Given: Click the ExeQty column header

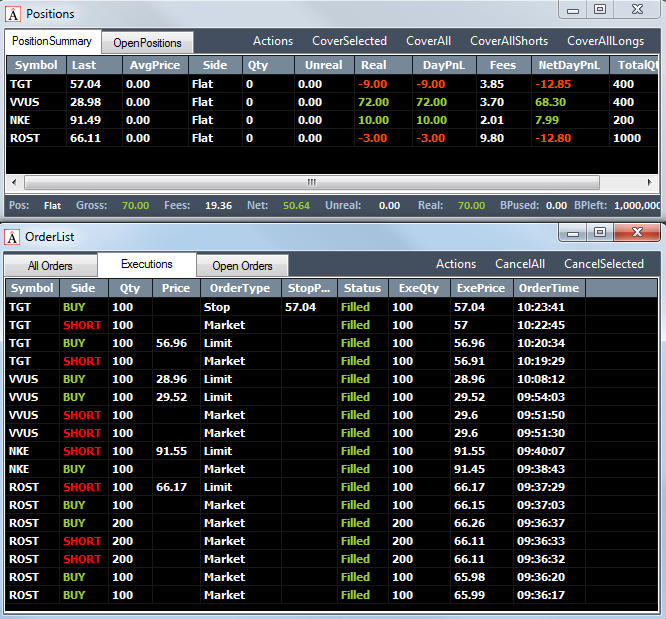Looking at the screenshot, I should [419, 288].
